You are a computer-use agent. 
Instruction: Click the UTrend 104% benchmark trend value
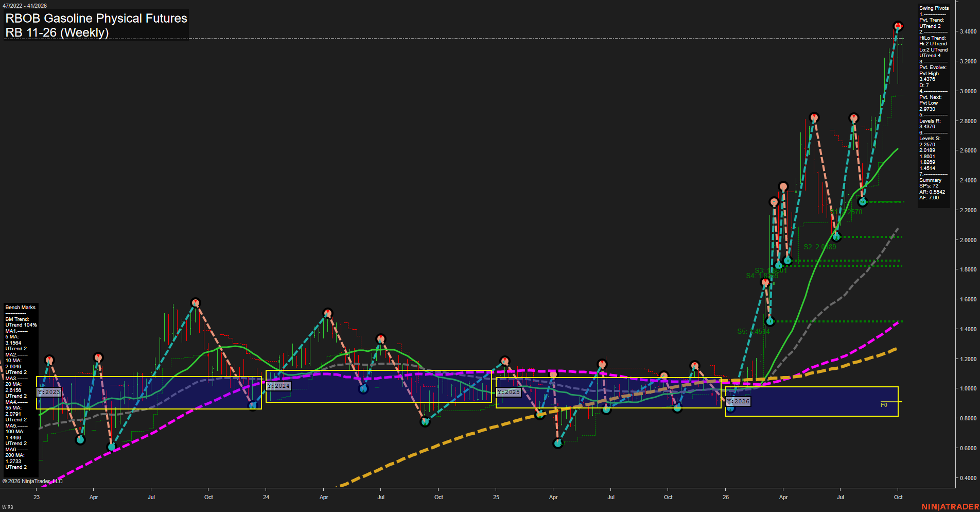(21, 325)
